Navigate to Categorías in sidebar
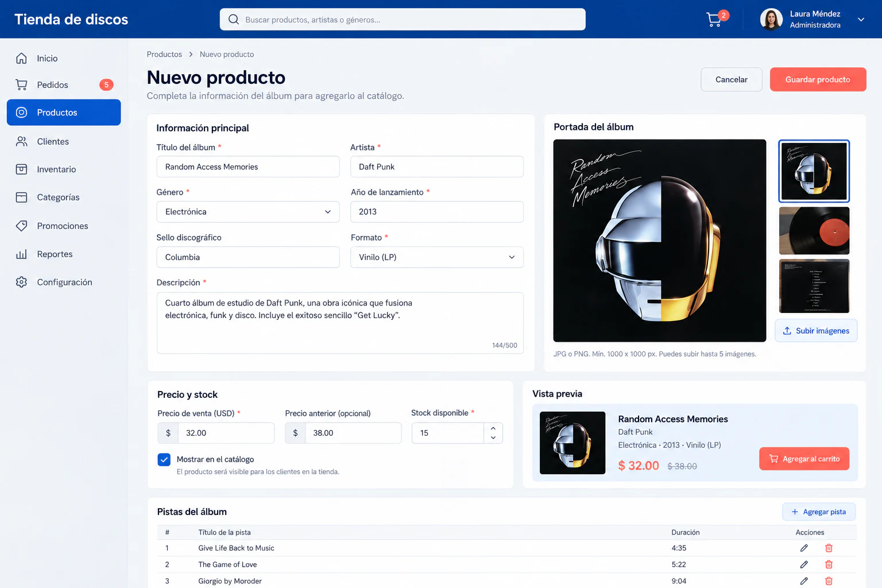The height and width of the screenshot is (588, 882). tap(64, 198)
